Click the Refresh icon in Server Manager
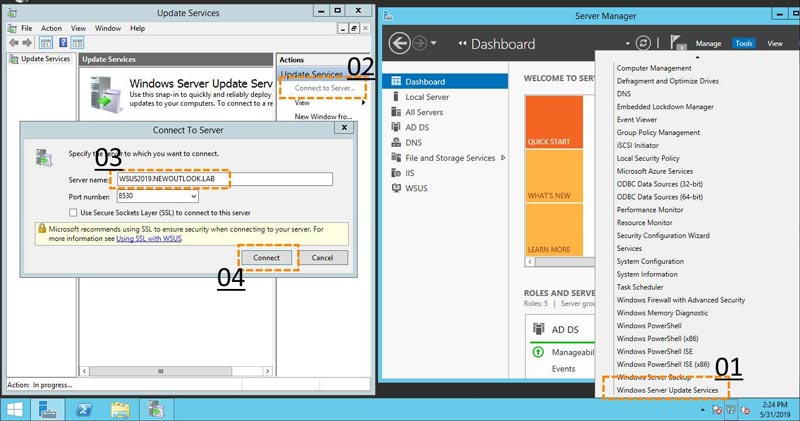Viewport: 800px width, 421px height. pyautogui.click(x=643, y=43)
